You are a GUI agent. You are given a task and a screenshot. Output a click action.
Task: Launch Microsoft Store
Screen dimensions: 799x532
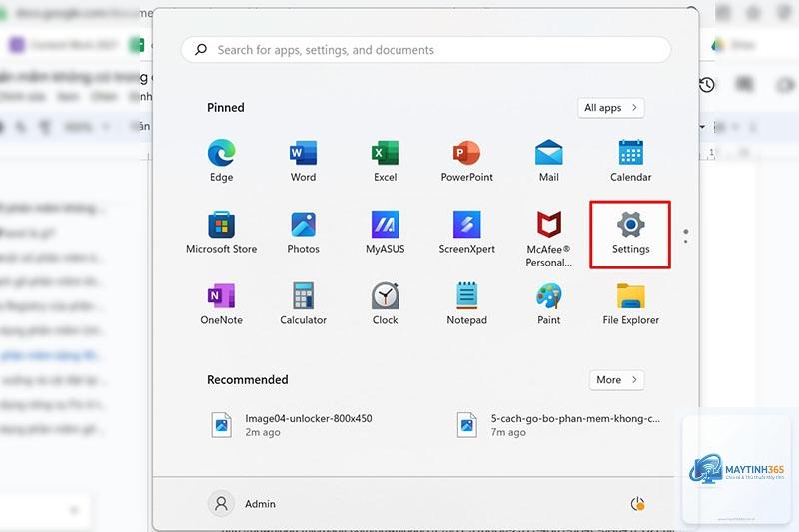point(221,233)
